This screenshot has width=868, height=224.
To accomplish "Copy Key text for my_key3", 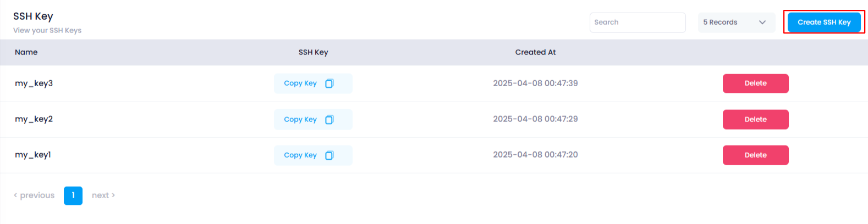I will [300, 83].
